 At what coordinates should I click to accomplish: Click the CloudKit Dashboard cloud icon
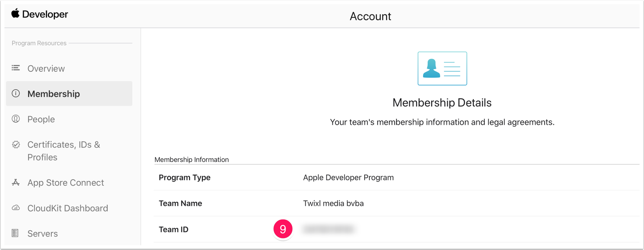pyautogui.click(x=16, y=208)
